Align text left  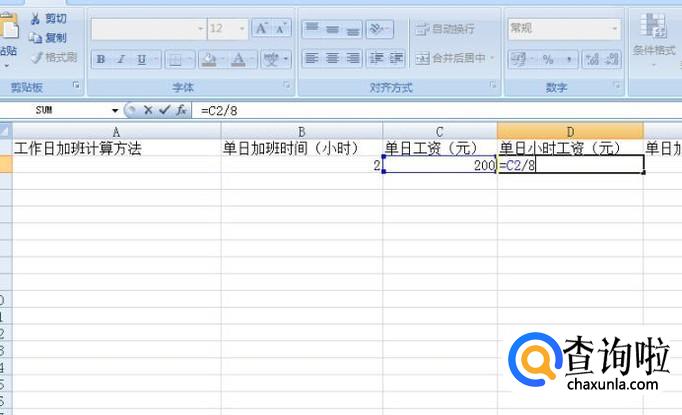coord(312,58)
